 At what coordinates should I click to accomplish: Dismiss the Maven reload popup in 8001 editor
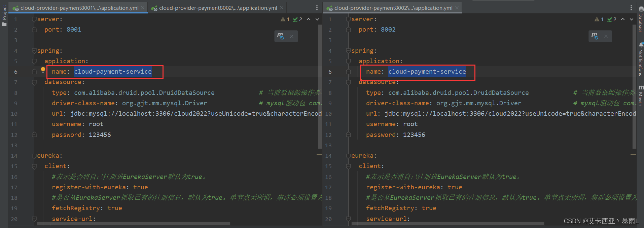coord(292,36)
